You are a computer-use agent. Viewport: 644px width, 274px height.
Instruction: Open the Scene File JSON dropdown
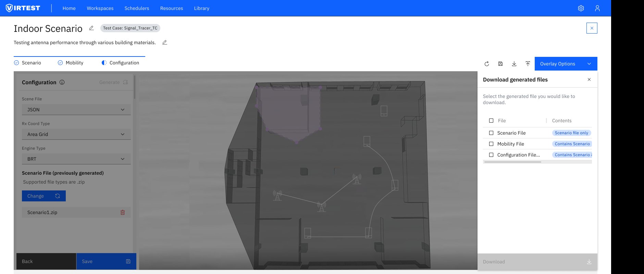(x=76, y=110)
